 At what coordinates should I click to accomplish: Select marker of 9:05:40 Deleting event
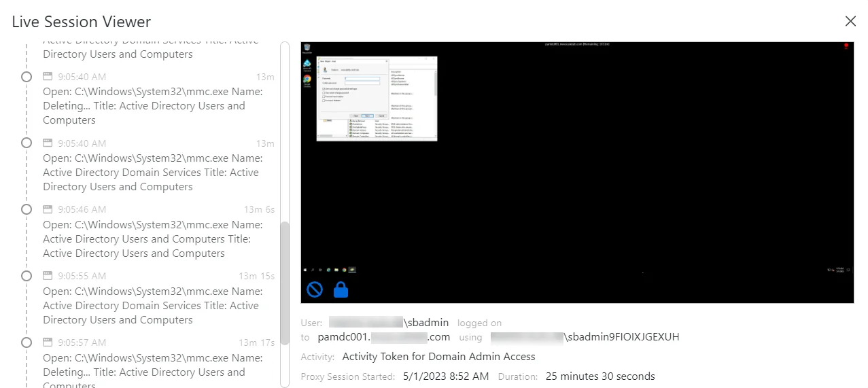tap(27, 76)
